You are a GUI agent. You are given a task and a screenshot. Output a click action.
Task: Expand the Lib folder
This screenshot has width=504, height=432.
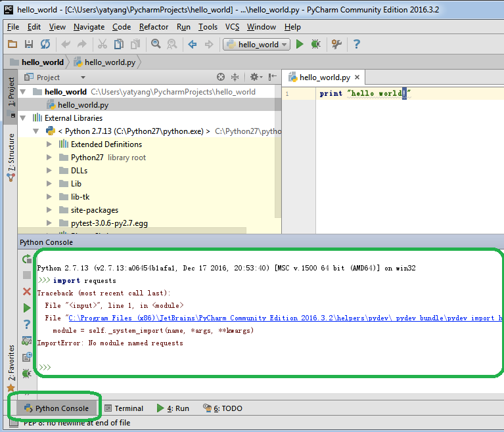click(49, 184)
